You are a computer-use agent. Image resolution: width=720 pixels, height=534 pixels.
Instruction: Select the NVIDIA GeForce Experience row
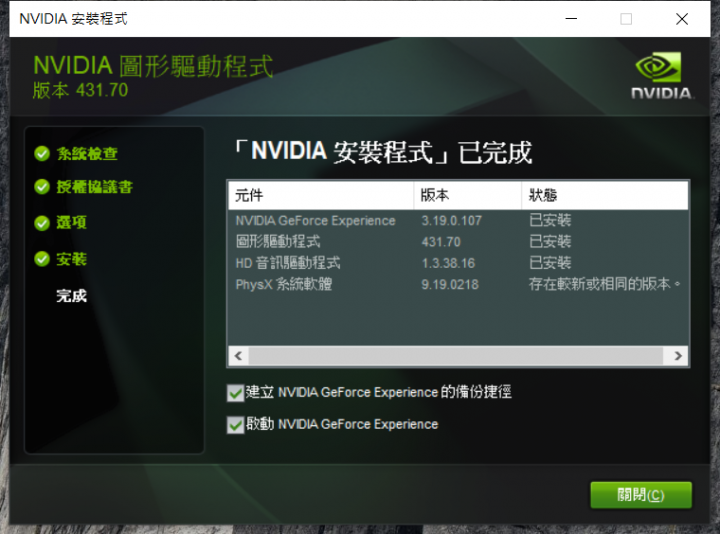pos(458,221)
